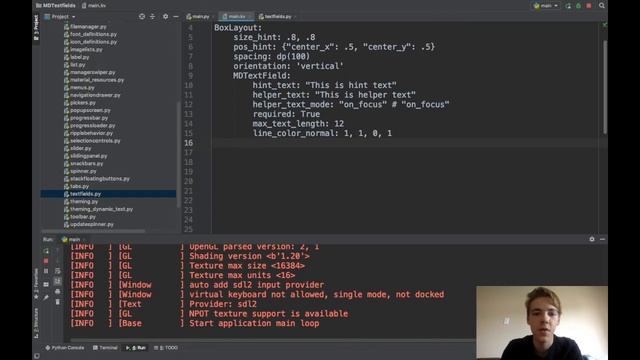The width and height of the screenshot is (640, 360).
Task: Clear console output with trash icon
Action: (58, 302)
